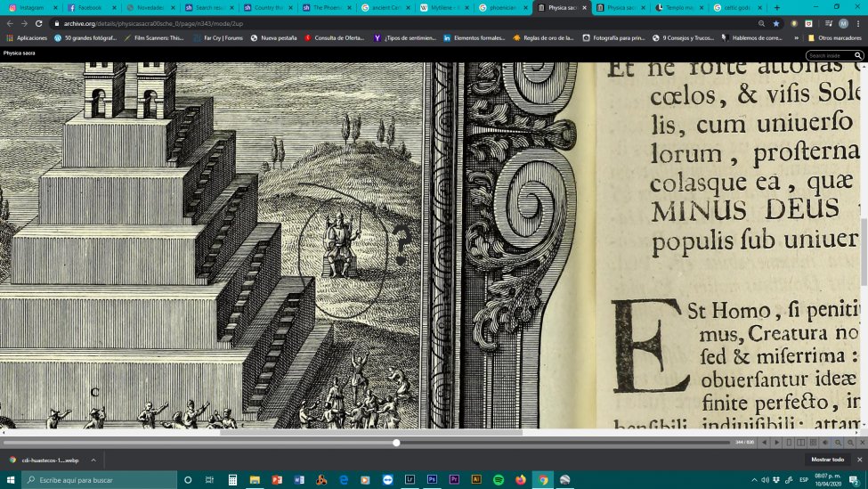Go to next page in book reader
Image resolution: width=868 pixels, height=489 pixels.
coord(776,443)
